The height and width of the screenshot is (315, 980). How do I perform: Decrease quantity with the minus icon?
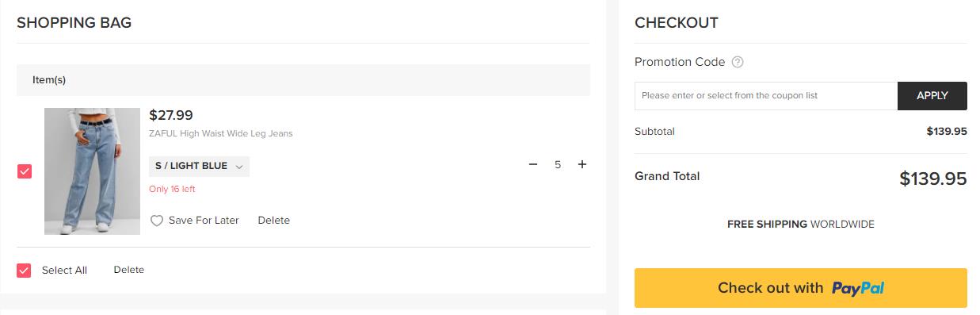click(x=533, y=164)
